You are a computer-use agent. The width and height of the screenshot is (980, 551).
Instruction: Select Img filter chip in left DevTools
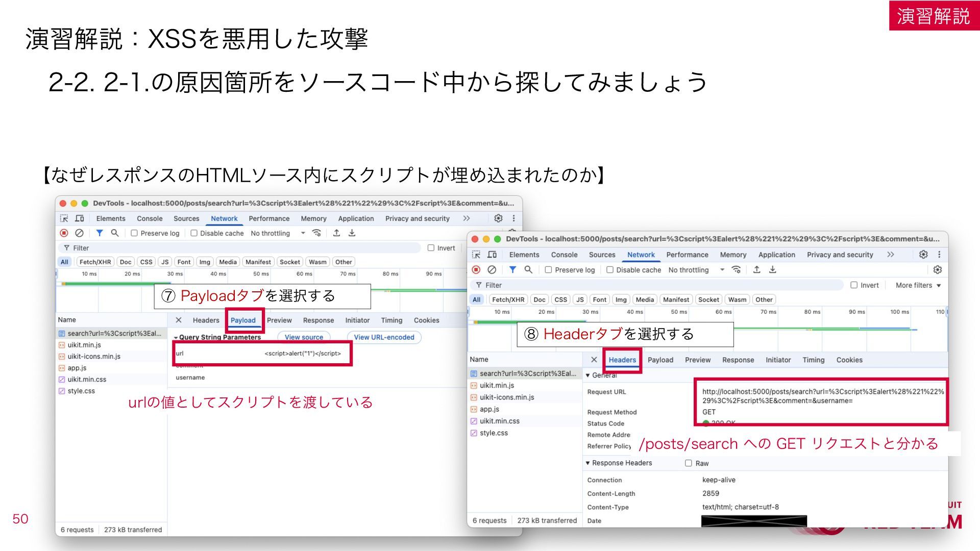(205, 262)
